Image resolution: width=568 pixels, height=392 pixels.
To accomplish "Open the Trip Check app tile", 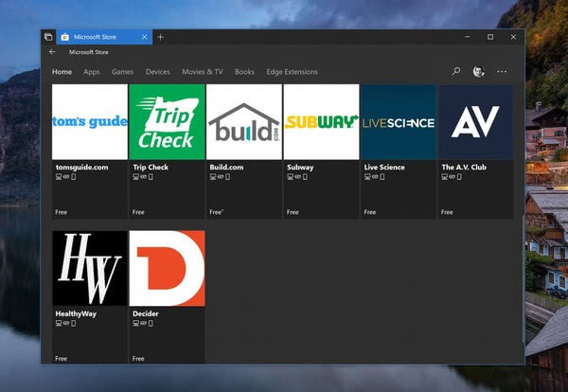I will point(167,122).
